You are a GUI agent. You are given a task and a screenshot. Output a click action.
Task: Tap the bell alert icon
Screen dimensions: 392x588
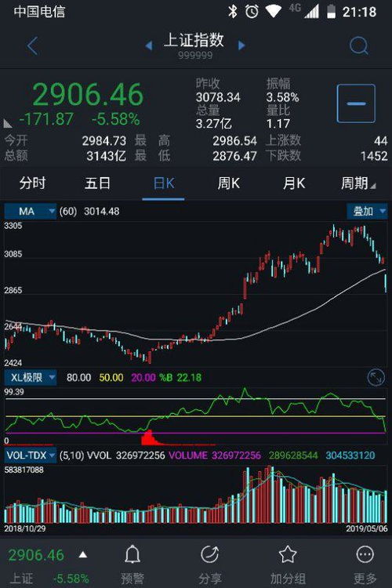click(132, 554)
